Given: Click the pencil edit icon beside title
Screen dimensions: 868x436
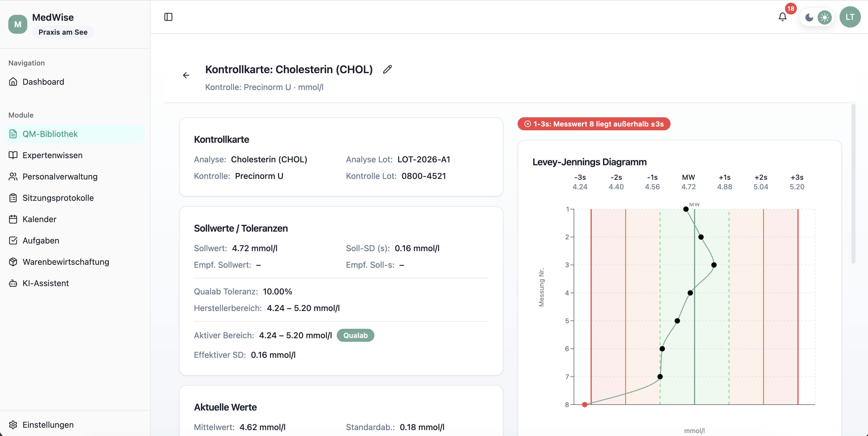Looking at the screenshot, I should pos(387,69).
